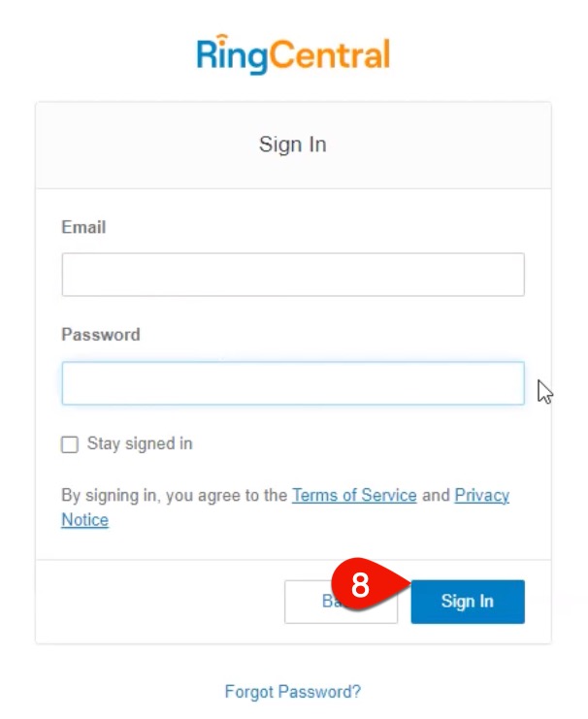This screenshot has height=719, width=588.
Task: Click the Forgot Password? link
Action: (x=293, y=692)
